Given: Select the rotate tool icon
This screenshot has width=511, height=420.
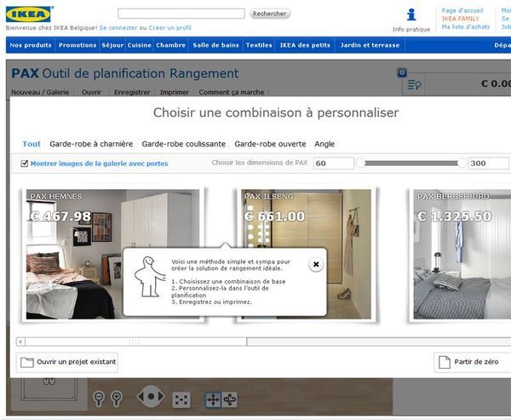Looking at the screenshot, I should coord(230,400).
